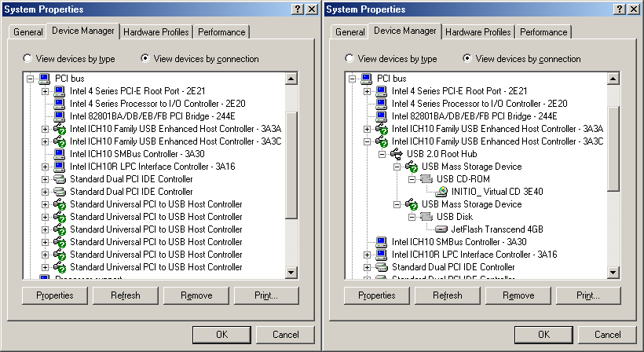The height and width of the screenshot is (352, 644).
Task: Choose 'View devices by connection' in left window
Action: [145, 59]
